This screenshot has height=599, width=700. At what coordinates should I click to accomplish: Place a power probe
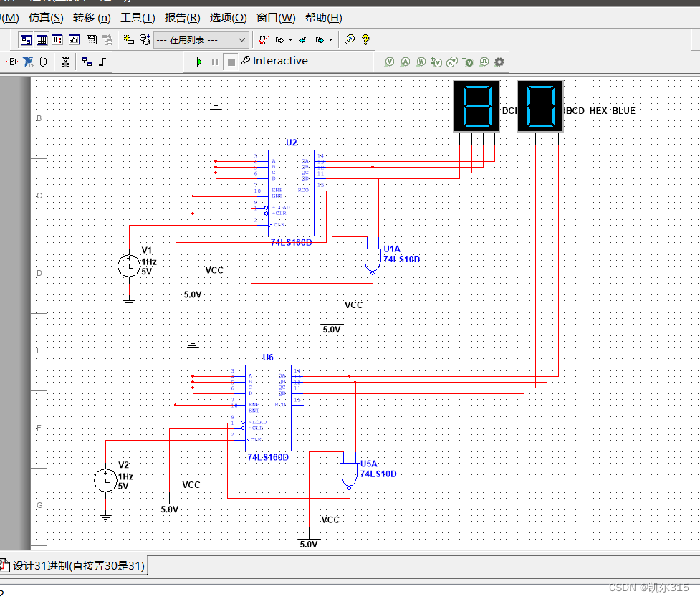(x=421, y=62)
